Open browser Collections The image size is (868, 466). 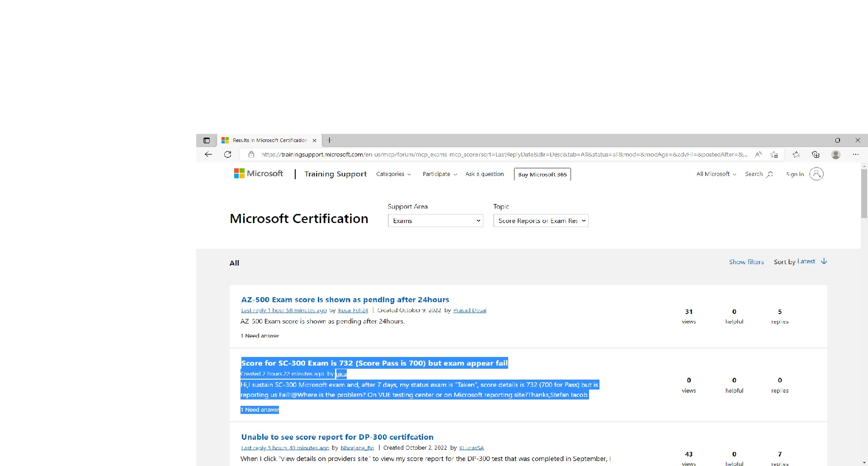tap(816, 154)
